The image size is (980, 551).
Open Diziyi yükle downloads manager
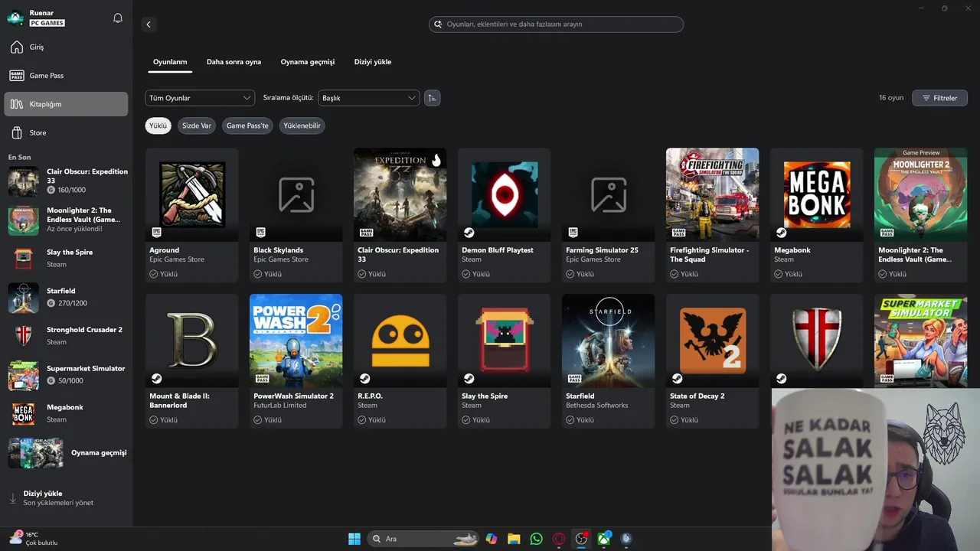(67, 498)
